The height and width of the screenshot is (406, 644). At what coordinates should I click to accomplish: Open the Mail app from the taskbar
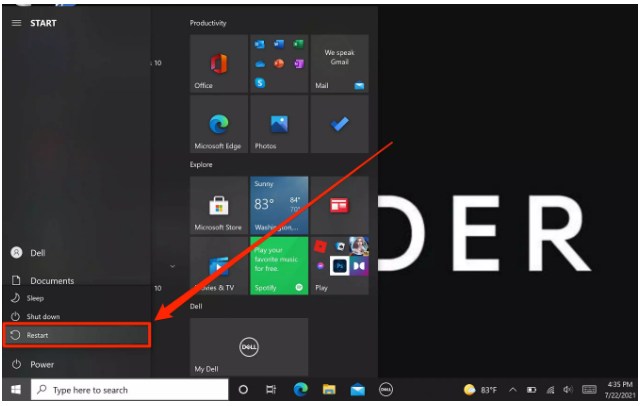[358, 390]
